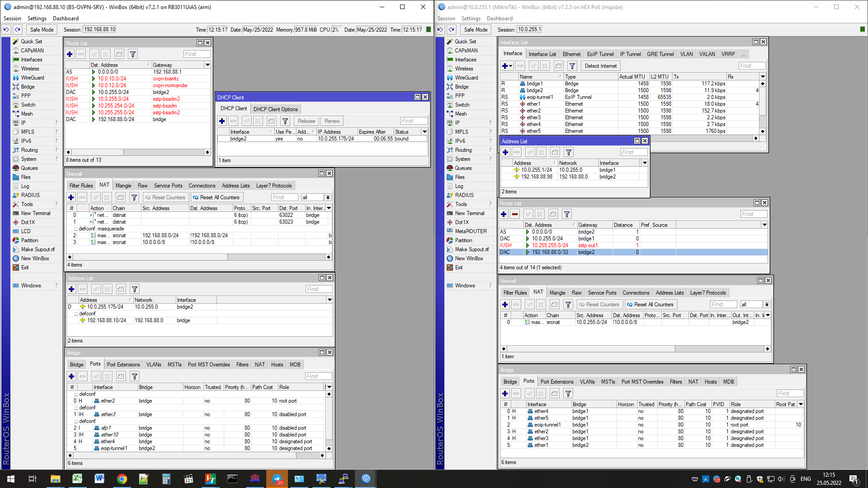Screen dimensions: 868x488
Task: Open column dropdown in DHCP Client table header
Action: coord(425,132)
